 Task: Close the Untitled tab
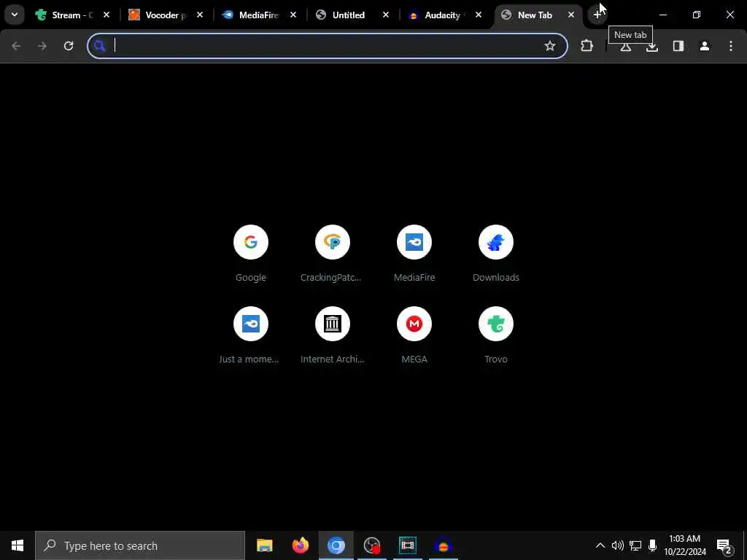point(385,15)
